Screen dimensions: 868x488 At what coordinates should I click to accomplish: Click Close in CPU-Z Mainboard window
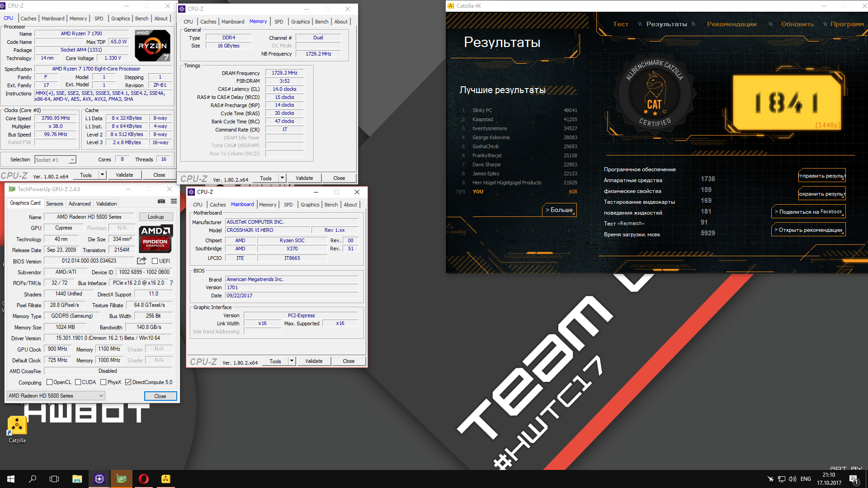tap(349, 361)
